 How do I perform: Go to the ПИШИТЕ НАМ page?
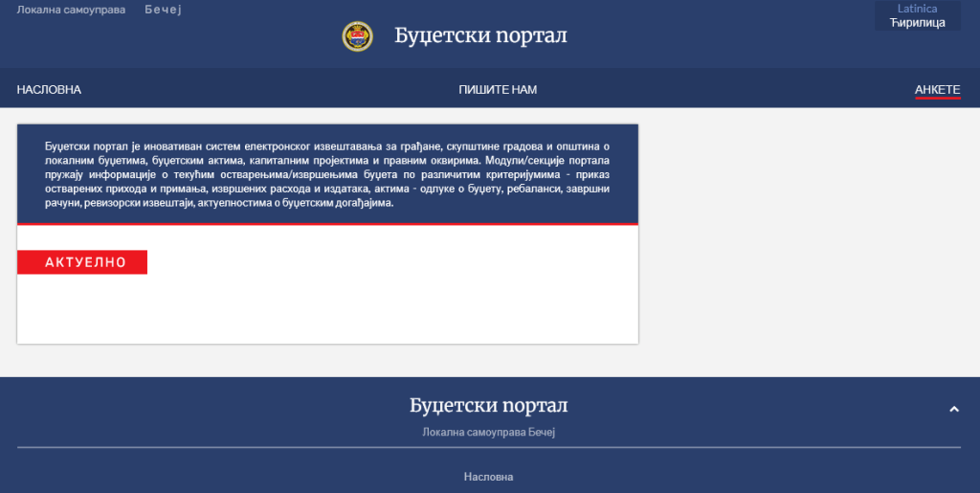498,90
